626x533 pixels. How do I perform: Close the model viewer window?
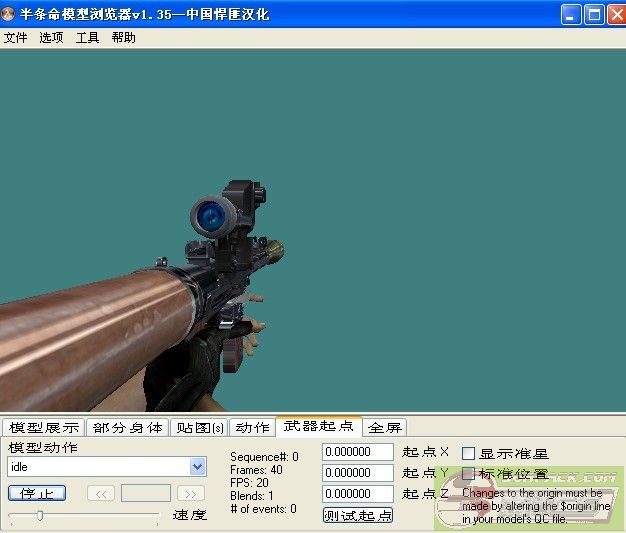coord(617,15)
